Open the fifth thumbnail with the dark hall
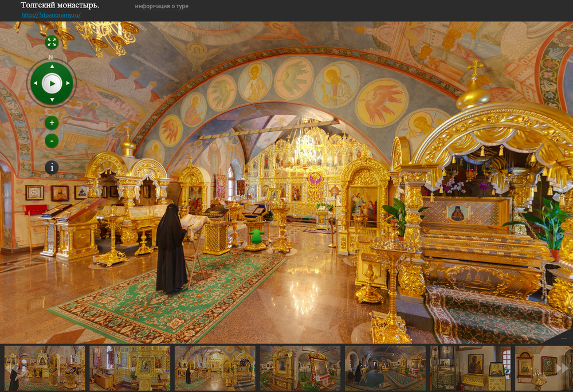The width and height of the screenshot is (573, 392). pyautogui.click(x=385, y=369)
